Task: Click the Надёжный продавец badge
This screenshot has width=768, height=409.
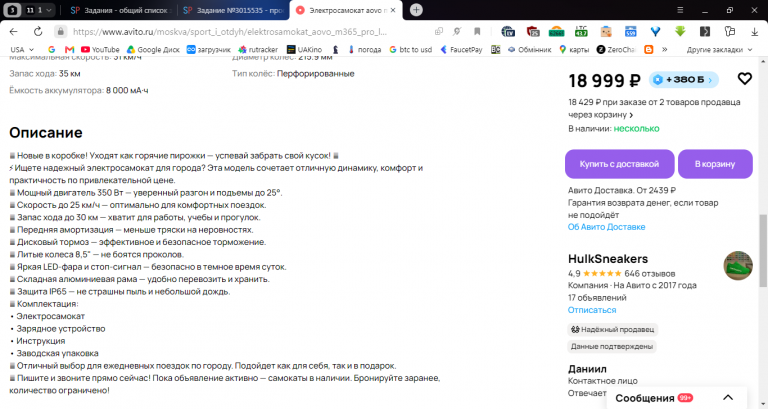Action: (x=612, y=330)
